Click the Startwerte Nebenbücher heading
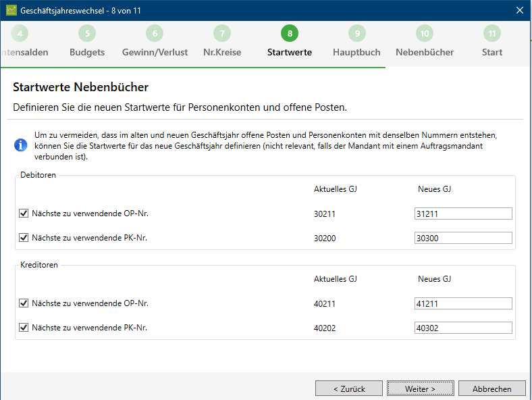The image size is (532, 400). click(81, 87)
